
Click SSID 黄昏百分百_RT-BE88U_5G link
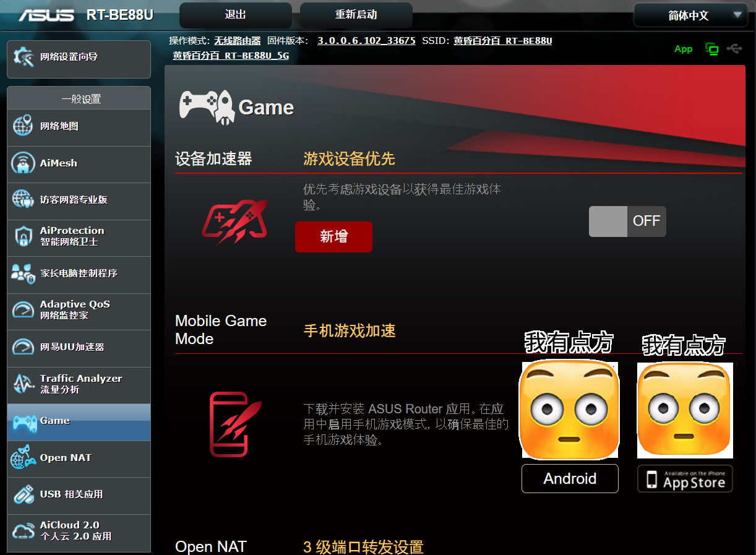[x=231, y=56]
